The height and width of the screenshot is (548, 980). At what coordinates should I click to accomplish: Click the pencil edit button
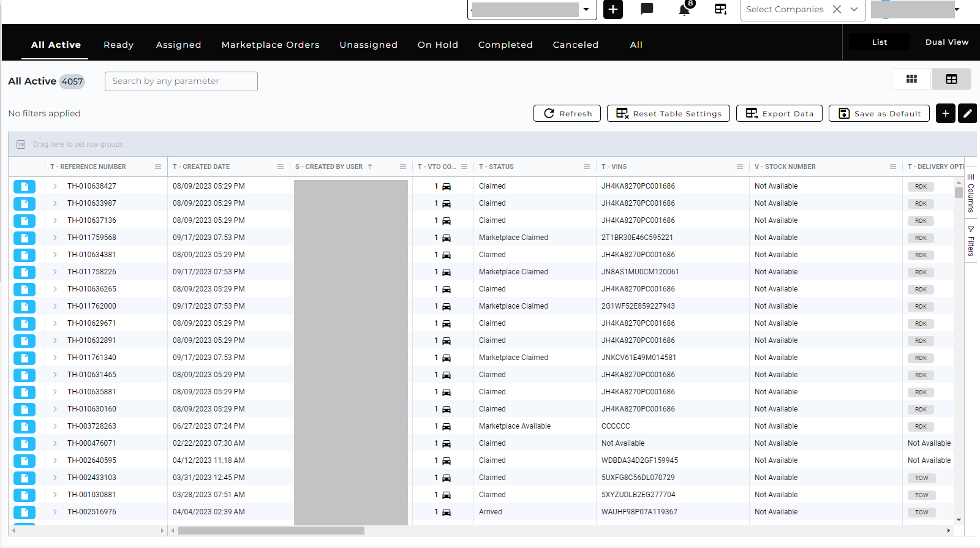point(967,113)
